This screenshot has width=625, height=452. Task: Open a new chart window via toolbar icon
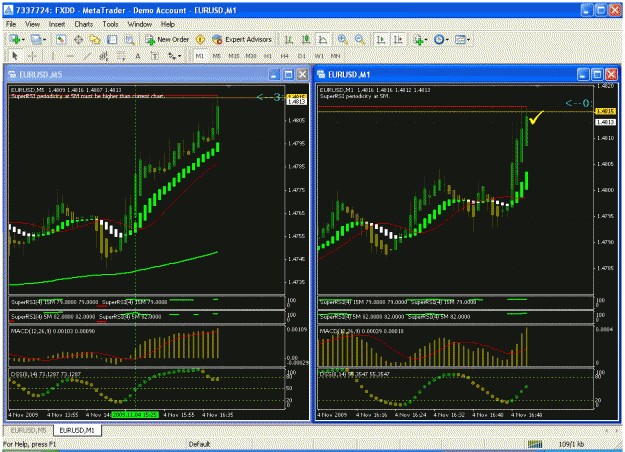click(15, 39)
